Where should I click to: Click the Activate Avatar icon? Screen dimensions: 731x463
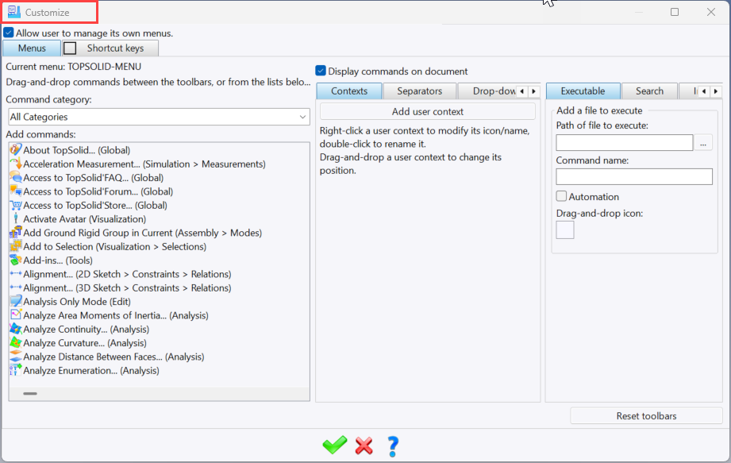pos(16,219)
